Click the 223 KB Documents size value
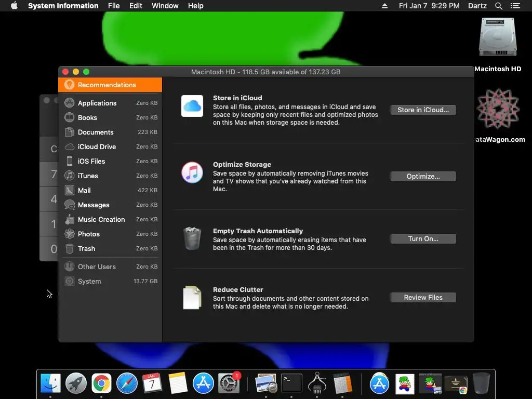The height and width of the screenshot is (399, 532). (x=147, y=132)
